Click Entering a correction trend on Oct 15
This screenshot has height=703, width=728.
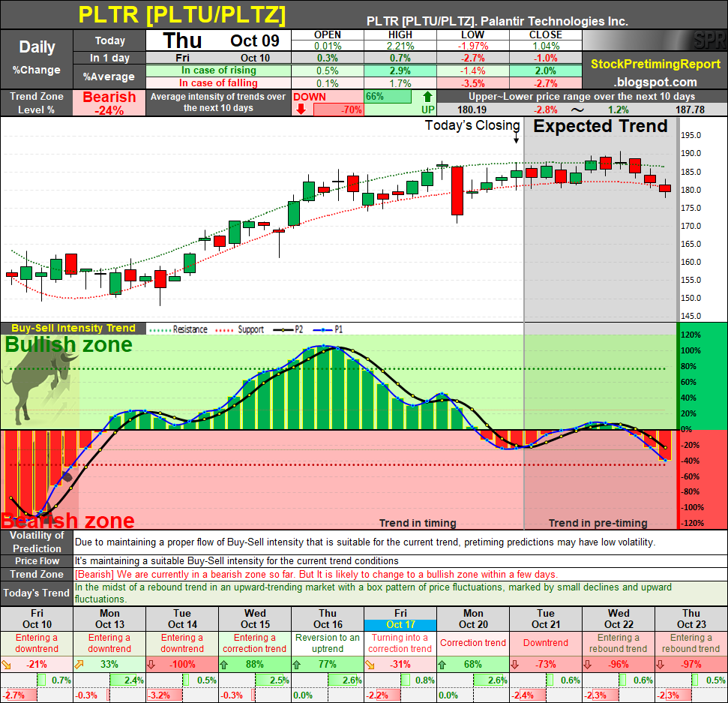(x=255, y=643)
